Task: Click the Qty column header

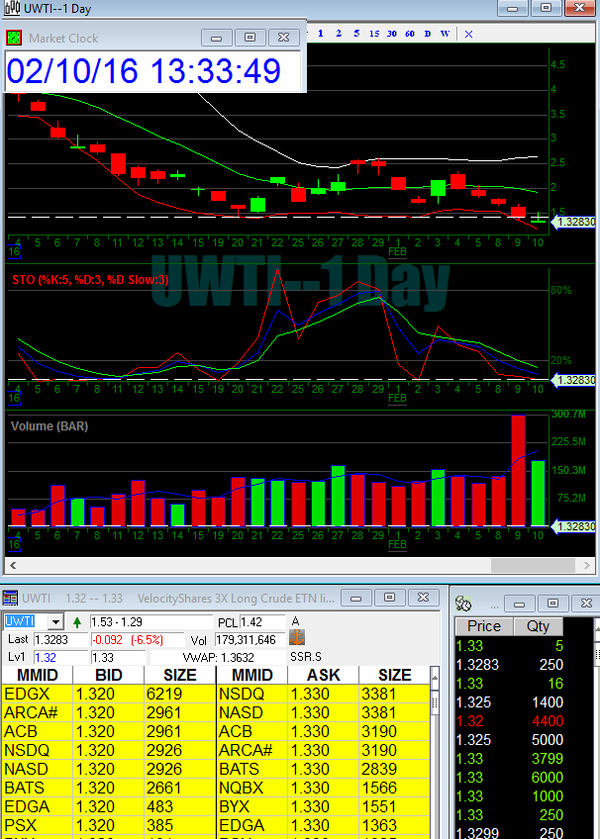Action: point(538,626)
